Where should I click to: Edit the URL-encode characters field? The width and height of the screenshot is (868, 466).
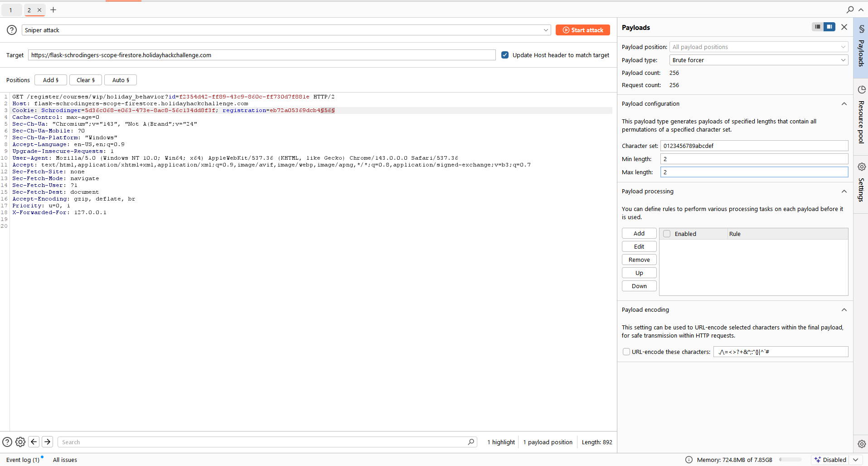tap(781, 352)
